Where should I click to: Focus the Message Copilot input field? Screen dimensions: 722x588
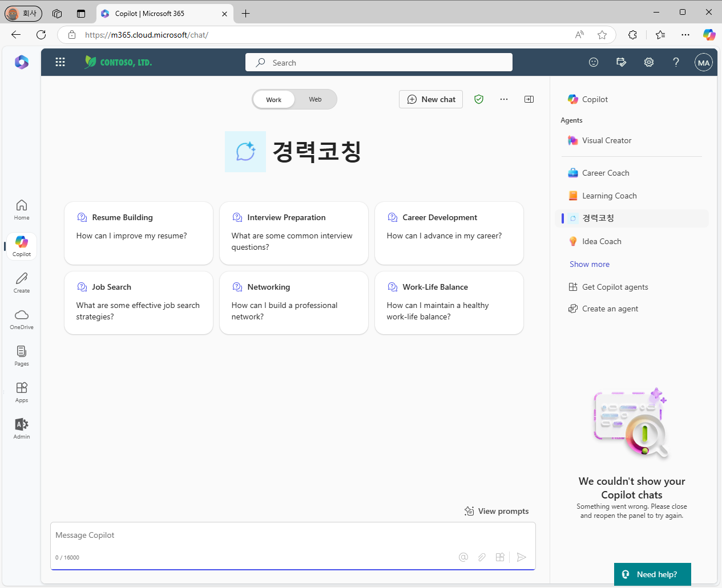[293, 536]
